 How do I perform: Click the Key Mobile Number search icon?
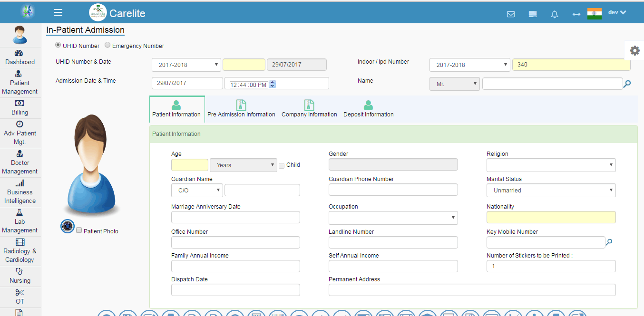[x=609, y=242]
